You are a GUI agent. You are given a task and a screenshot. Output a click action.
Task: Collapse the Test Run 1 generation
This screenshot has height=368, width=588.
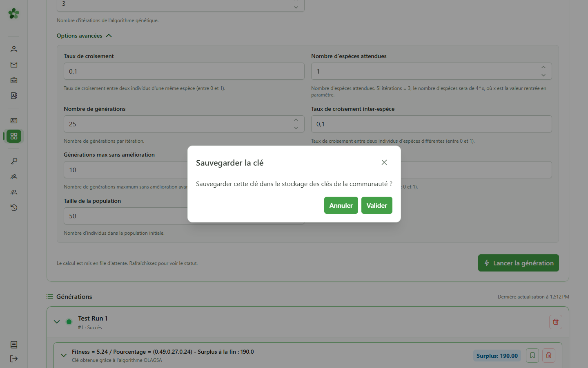pos(57,322)
